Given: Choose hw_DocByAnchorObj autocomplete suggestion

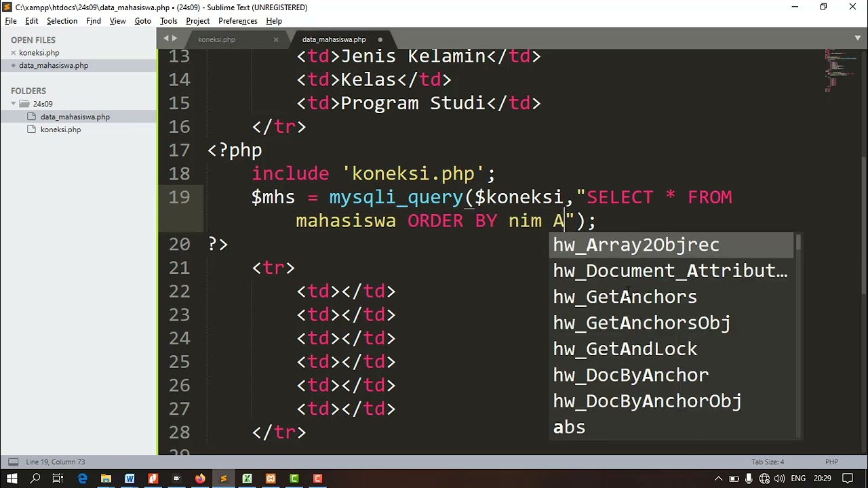Looking at the screenshot, I should (x=671, y=401).
